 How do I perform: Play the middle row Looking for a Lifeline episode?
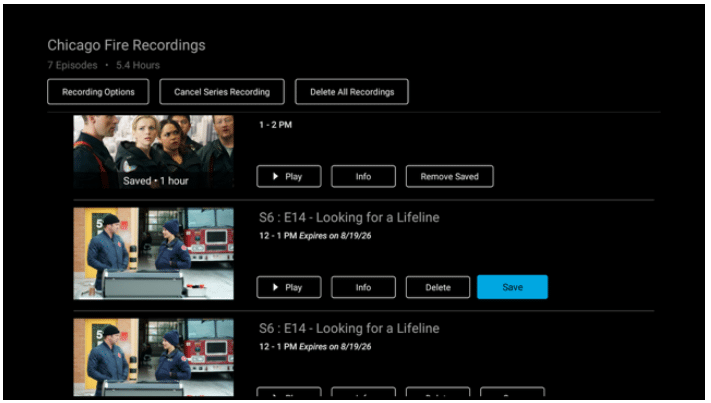(289, 287)
